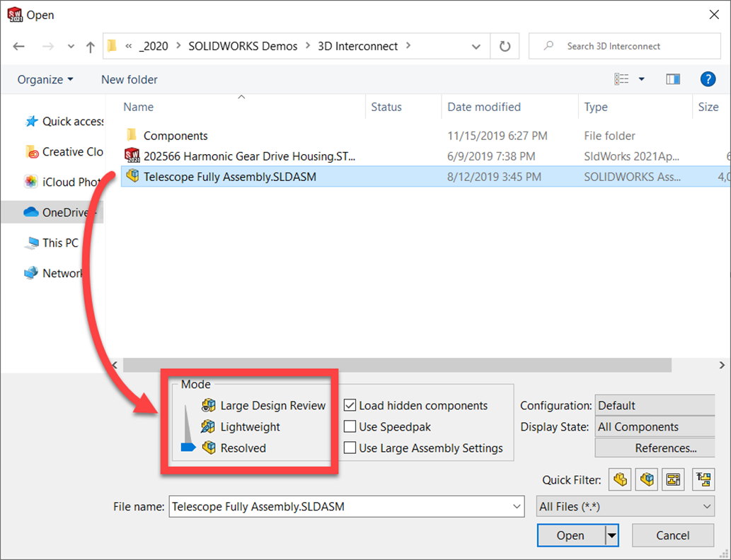Screen dimensions: 731x560
Task: Refresh the 3D Interconnect folder listing
Action: click(x=505, y=46)
